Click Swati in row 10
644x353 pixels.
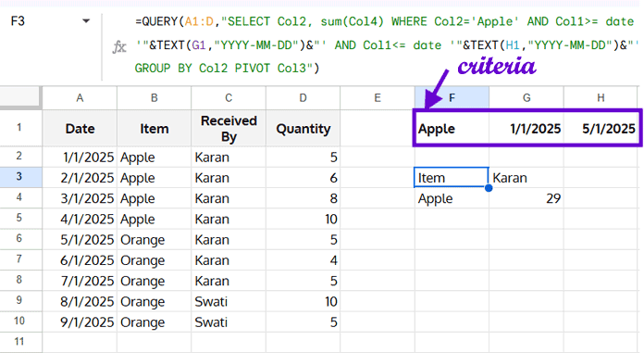pyautogui.click(x=229, y=321)
